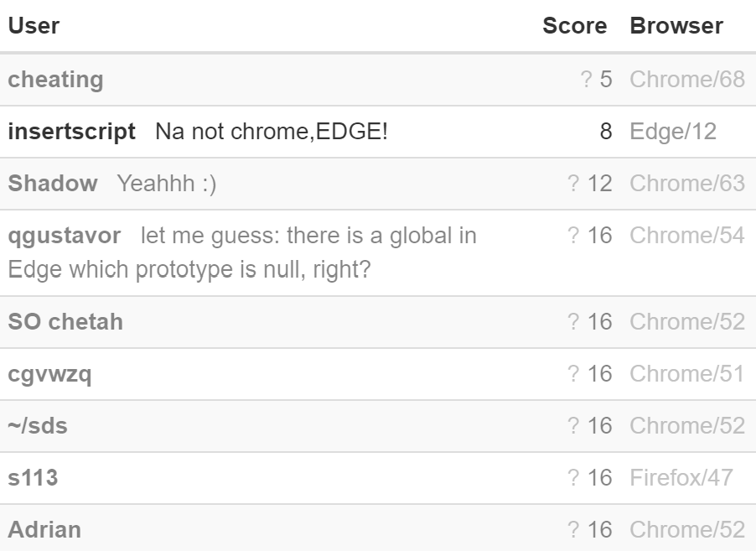The width and height of the screenshot is (756, 551).
Task: Click the question mark next to Shadow's score
Action: click(x=573, y=184)
